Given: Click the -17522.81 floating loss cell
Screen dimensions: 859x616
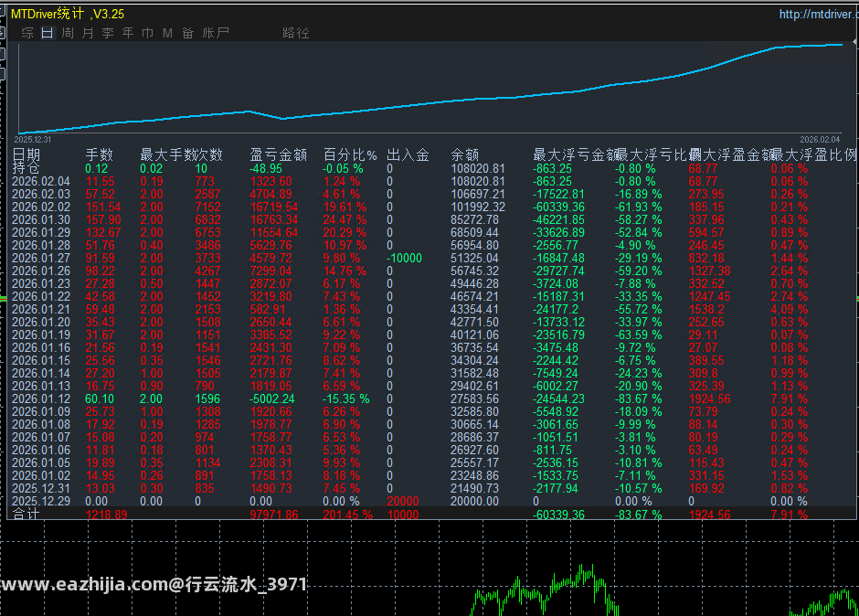Looking at the screenshot, I should coord(558,194).
